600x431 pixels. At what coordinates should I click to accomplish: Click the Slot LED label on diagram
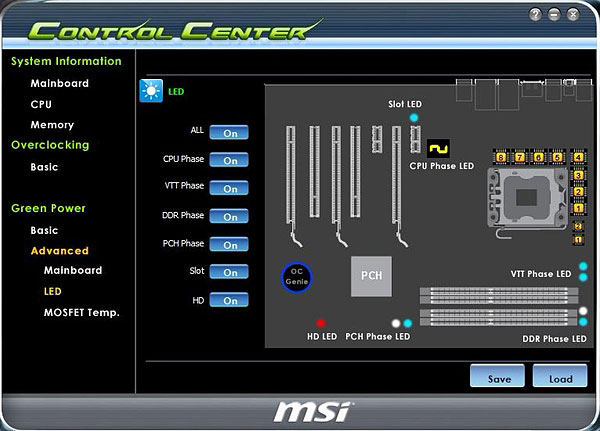click(x=405, y=104)
